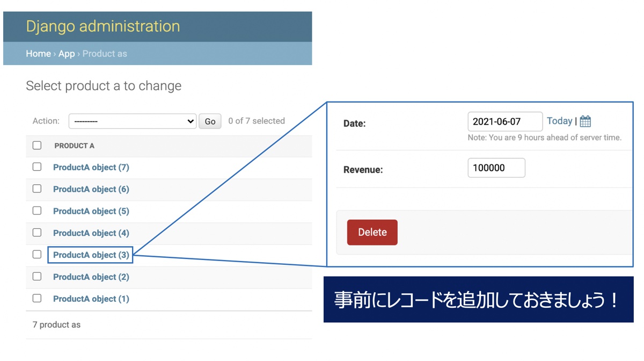Open ProductA object (5) record
The width and height of the screenshot is (644, 361).
(x=91, y=211)
